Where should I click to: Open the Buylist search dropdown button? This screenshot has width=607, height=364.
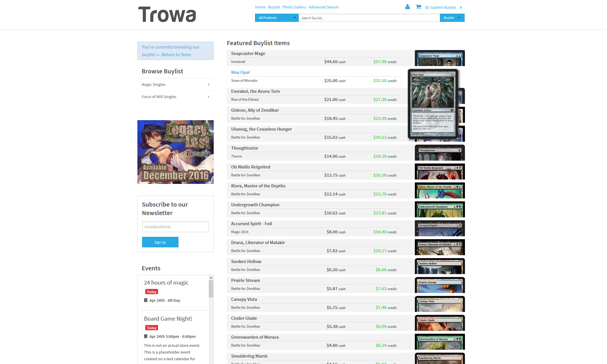tap(452, 18)
